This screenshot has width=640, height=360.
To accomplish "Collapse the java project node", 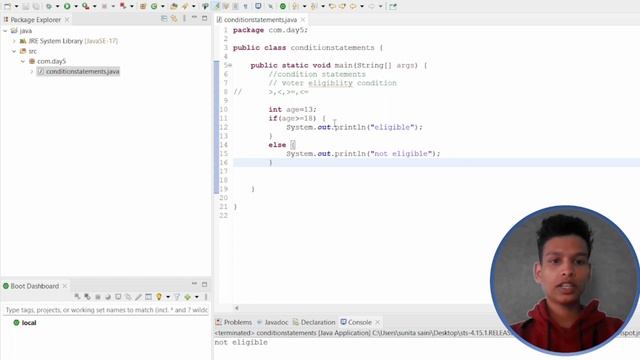I will (5, 31).
